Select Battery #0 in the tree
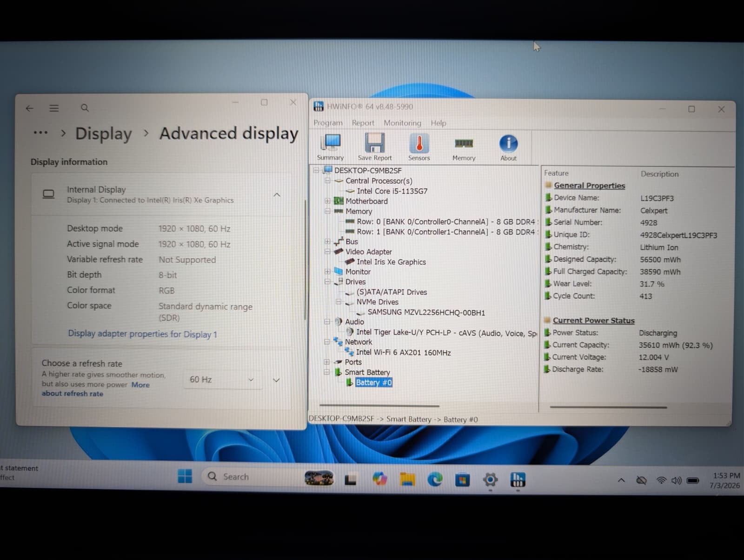 [x=373, y=382]
